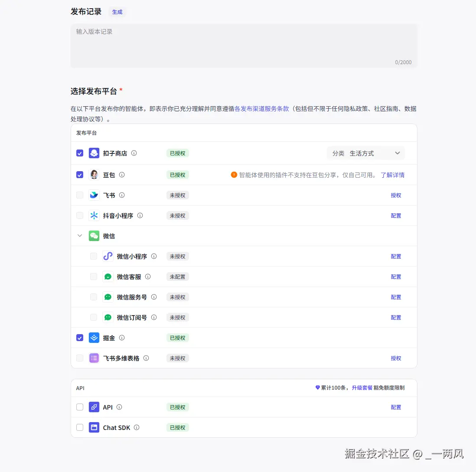Click 配置 for 微信客服

coord(395,277)
